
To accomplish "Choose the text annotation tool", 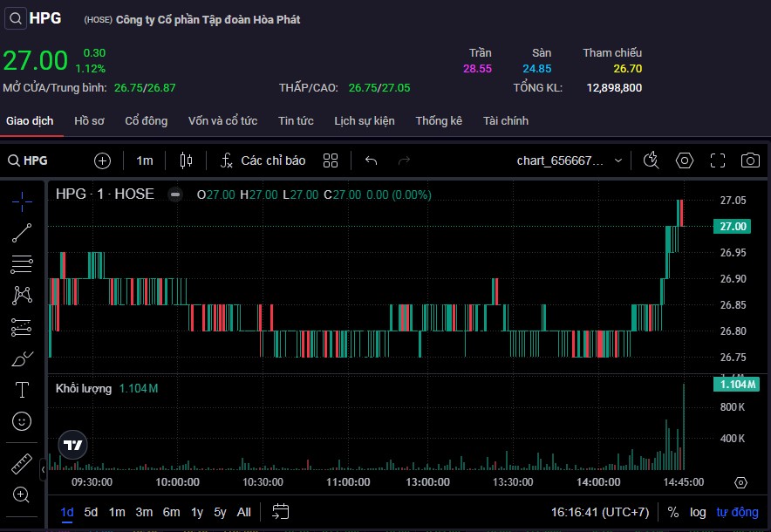I will coord(22,390).
